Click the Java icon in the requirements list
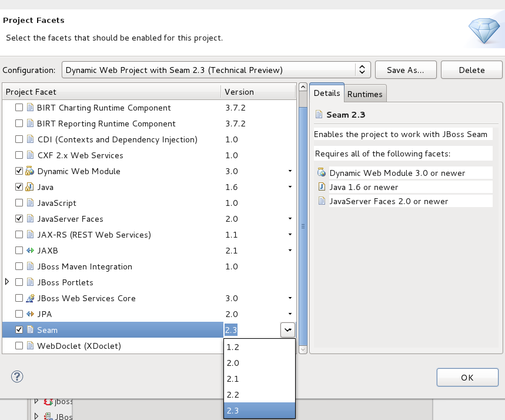Image resolution: width=505 pixels, height=420 pixels. coord(321,187)
